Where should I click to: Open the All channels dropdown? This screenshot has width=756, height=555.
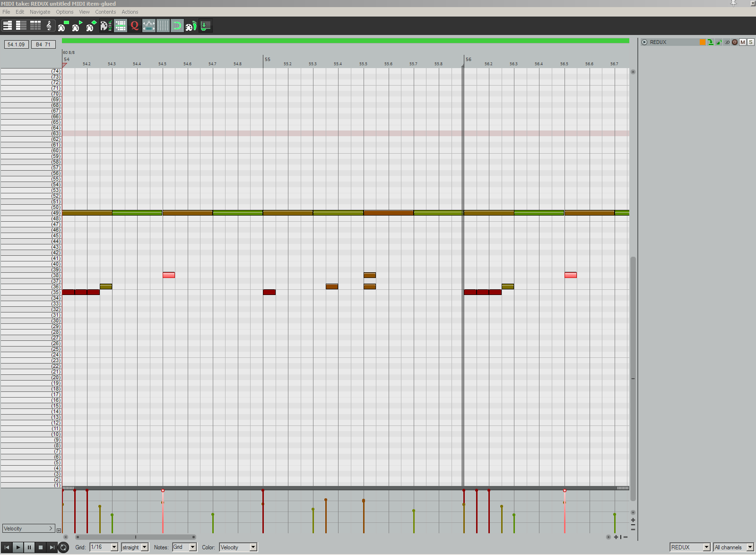[x=733, y=547]
